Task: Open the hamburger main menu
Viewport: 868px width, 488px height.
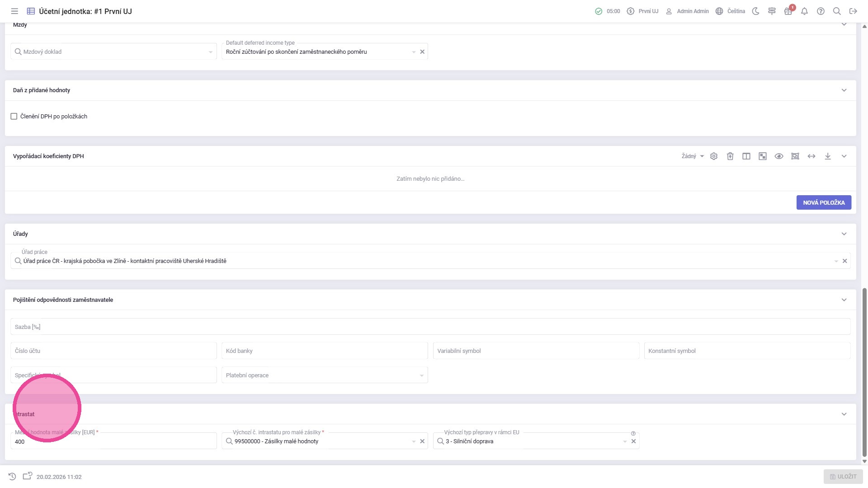Action: (x=14, y=11)
